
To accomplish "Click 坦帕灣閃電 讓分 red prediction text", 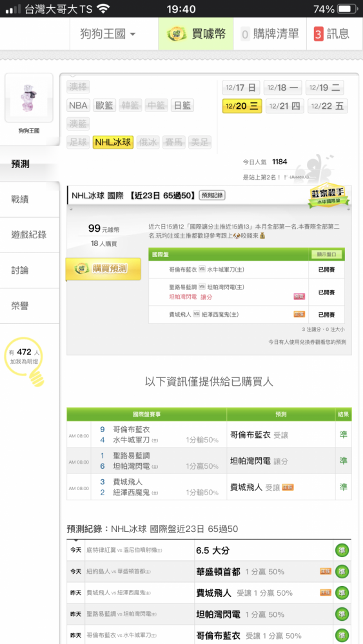I will (191, 297).
